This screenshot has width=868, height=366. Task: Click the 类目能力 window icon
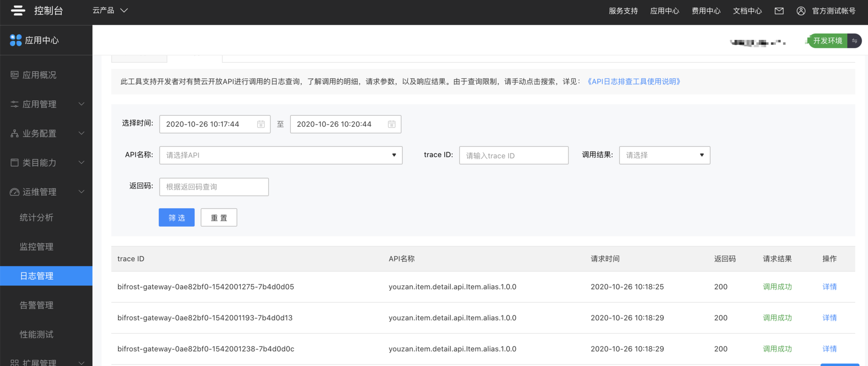coord(14,162)
